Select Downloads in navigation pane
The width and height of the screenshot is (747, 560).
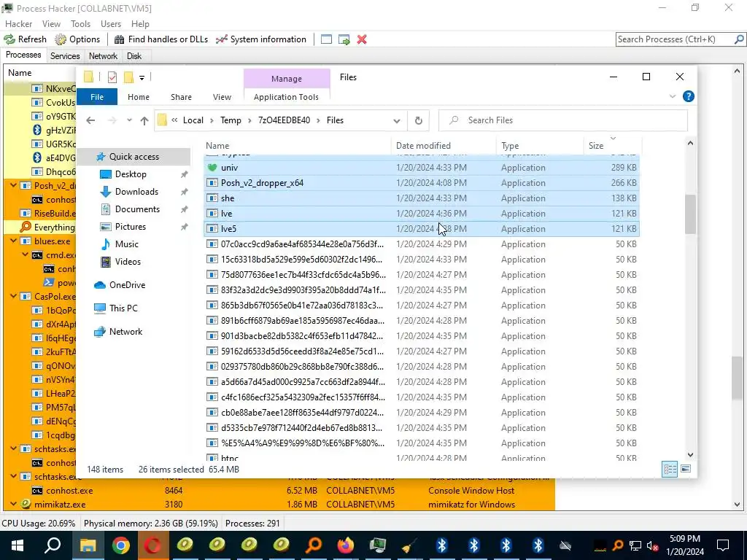tap(136, 192)
